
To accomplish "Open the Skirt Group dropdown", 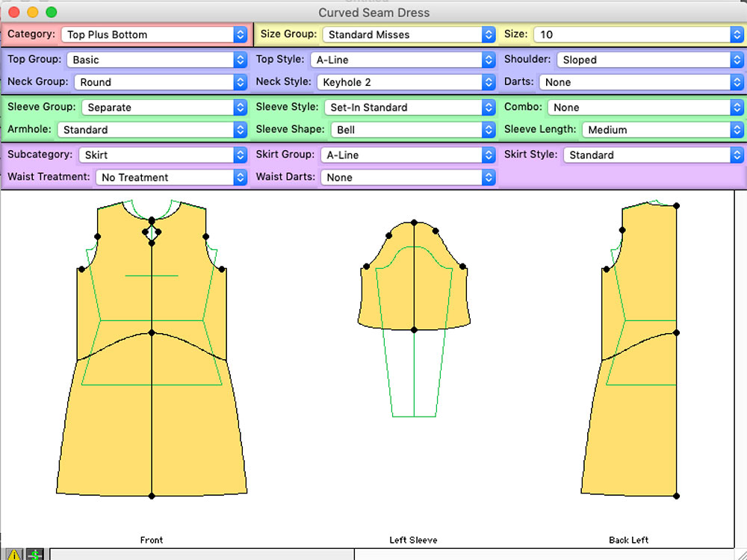I will pos(409,155).
